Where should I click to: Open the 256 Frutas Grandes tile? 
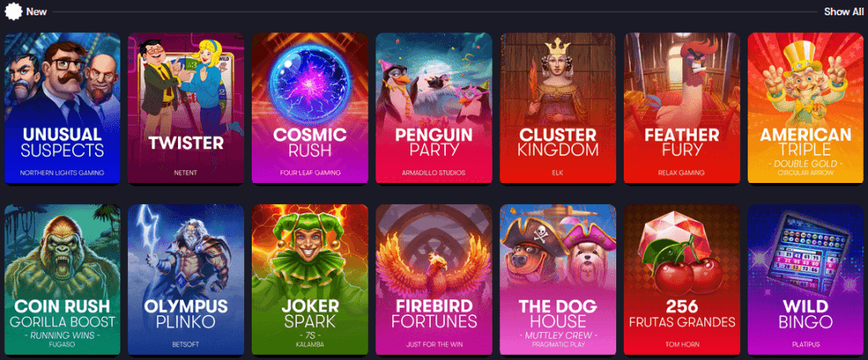click(x=682, y=280)
